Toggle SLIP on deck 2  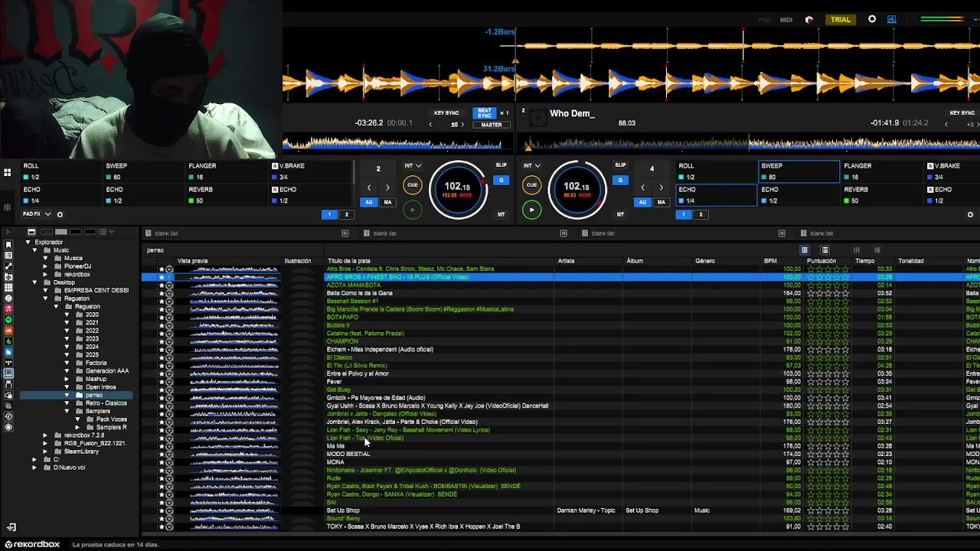(x=620, y=165)
